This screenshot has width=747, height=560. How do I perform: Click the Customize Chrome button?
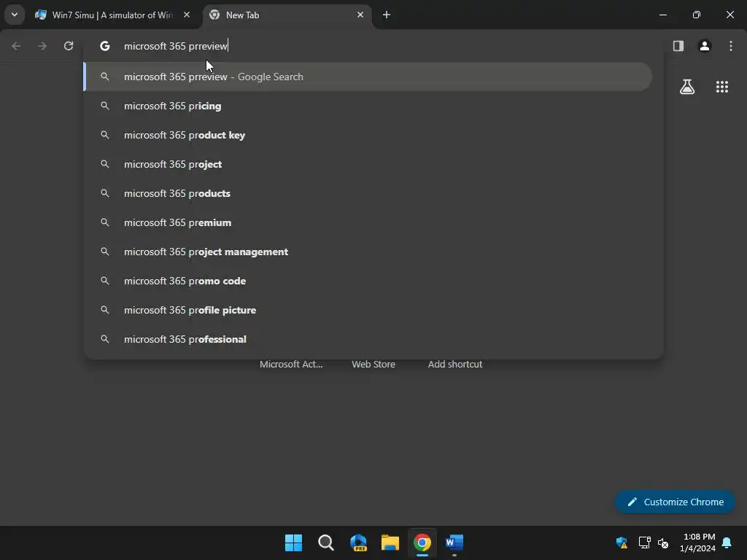675,502
